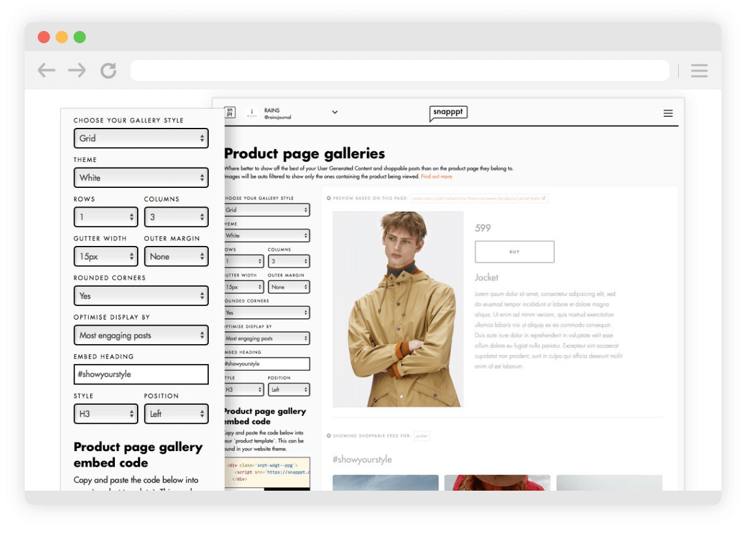This screenshot has height=537, width=756.
Task: Click the third pale gallery thumbnail
Action: click(609, 483)
